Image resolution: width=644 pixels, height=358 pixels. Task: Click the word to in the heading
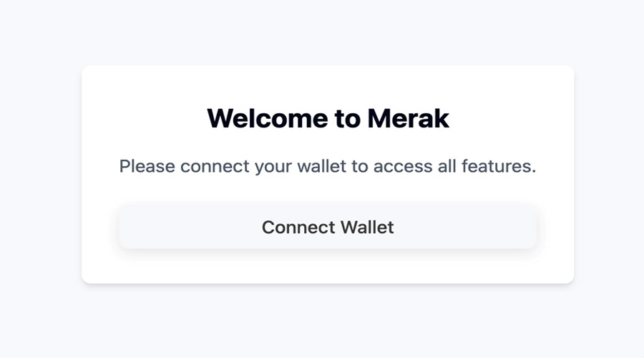348,119
